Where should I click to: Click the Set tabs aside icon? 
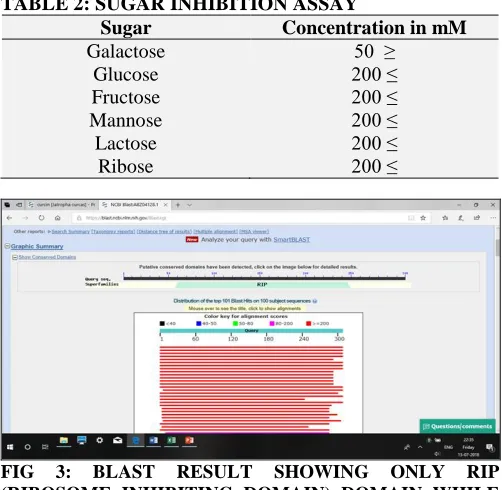19,205
